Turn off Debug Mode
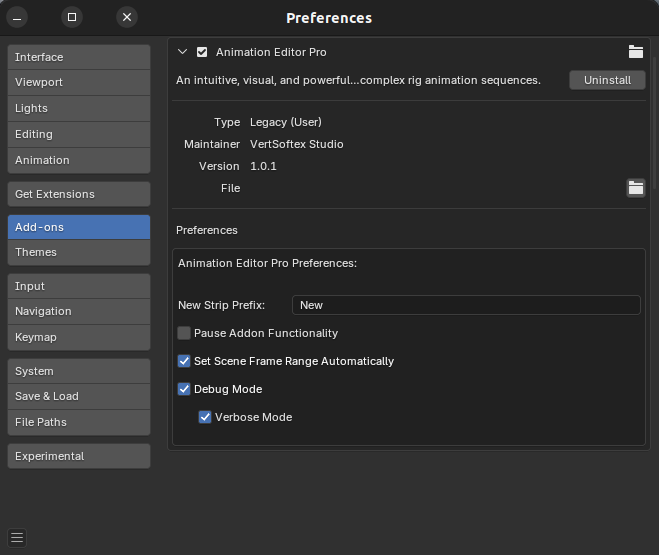659x555 pixels. [x=184, y=389]
